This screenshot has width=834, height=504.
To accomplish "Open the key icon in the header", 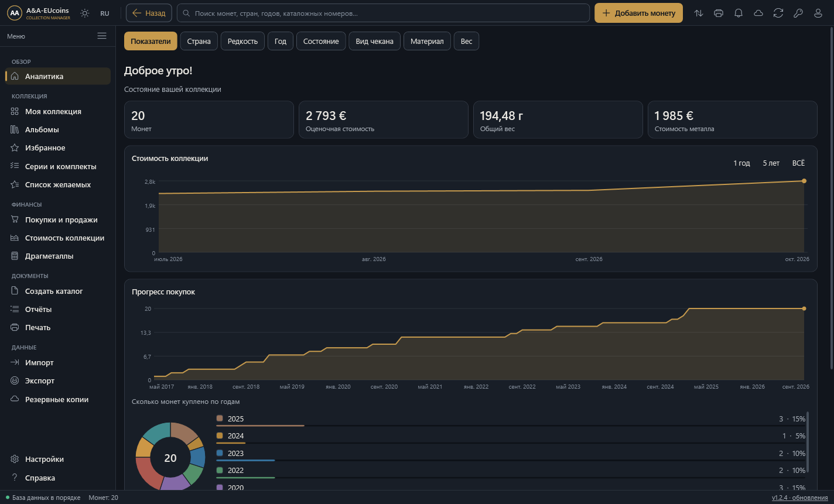I will (x=798, y=13).
